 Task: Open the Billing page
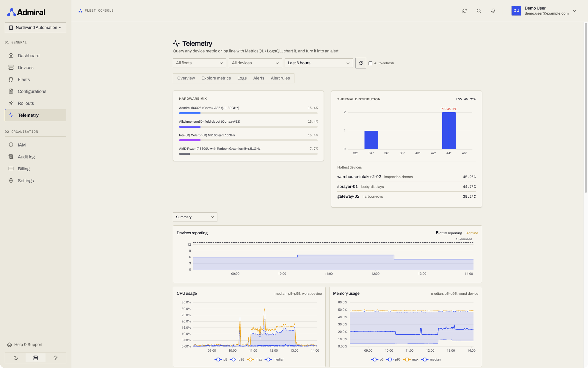click(x=35, y=169)
